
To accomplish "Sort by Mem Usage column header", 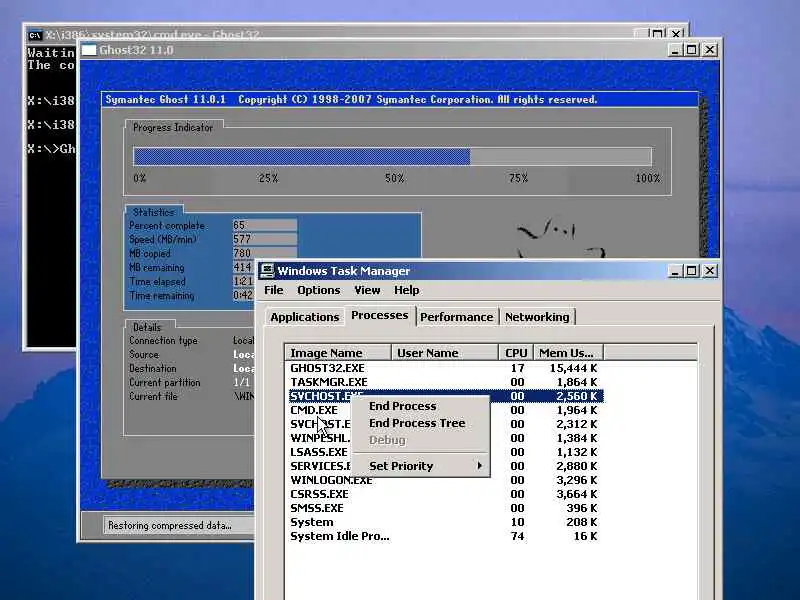I will coord(568,353).
